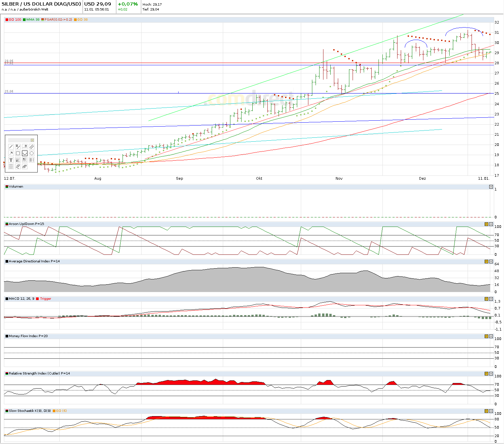Select the dotted horizontal retracement lines tool
Screen dimensions: 504x444
(x=11, y=167)
